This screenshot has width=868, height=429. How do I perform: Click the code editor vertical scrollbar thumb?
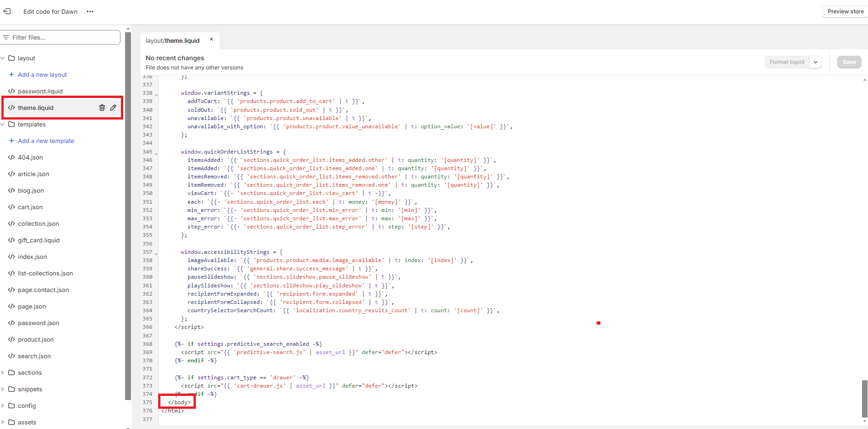(864, 398)
